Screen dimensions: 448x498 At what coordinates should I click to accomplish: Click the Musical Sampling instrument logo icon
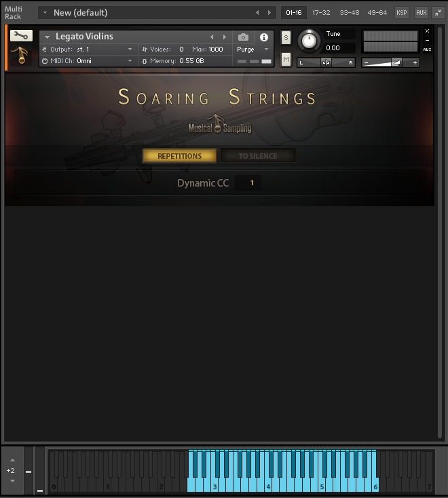coord(21,55)
